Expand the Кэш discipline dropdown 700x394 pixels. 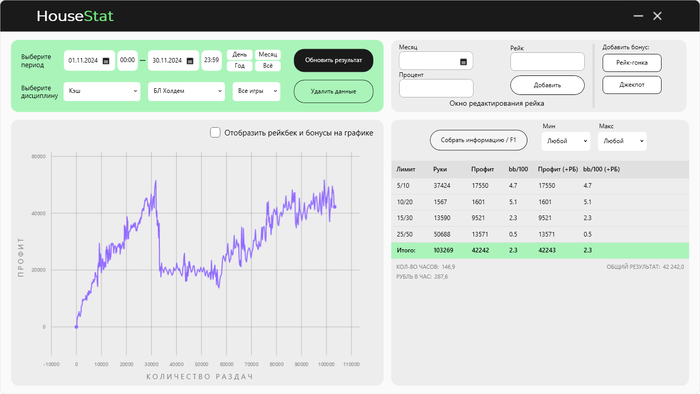pyautogui.click(x=102, y=91)
